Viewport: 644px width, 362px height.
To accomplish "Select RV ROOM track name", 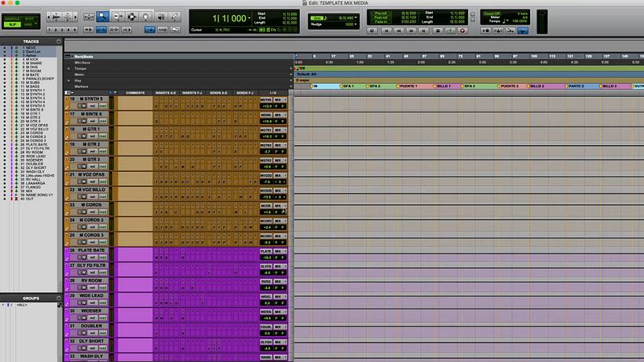I will click(92, 280).
